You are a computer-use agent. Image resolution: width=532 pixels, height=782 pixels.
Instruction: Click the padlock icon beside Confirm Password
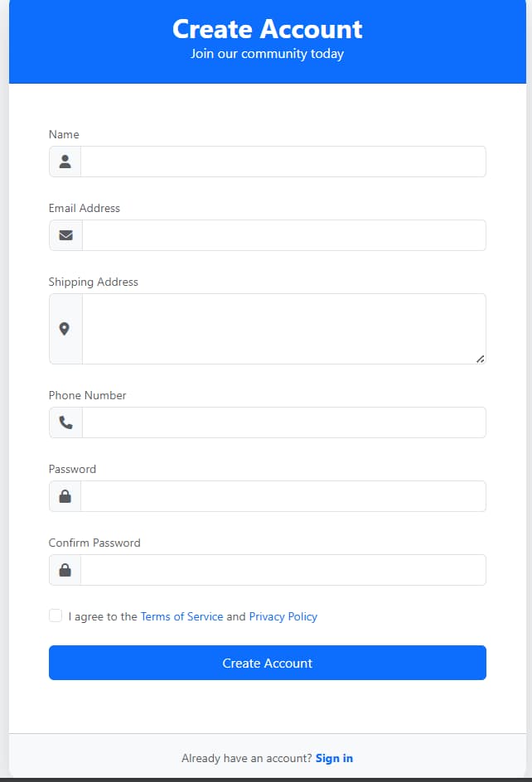(65, 569)
